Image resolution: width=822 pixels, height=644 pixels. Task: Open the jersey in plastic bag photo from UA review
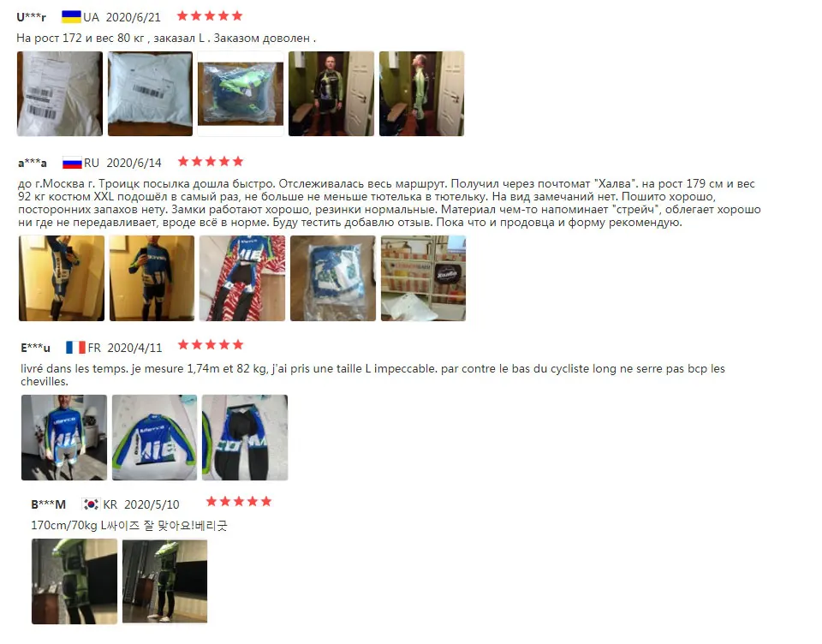click(241, 94)
